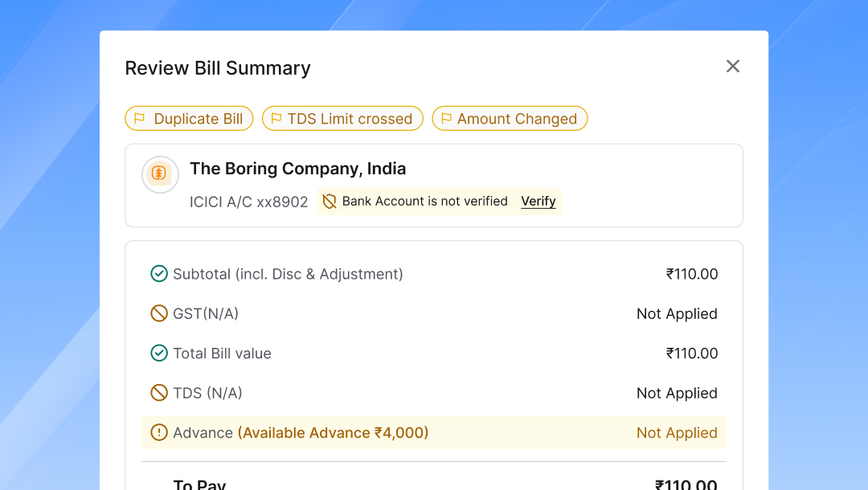Click Available Advance ₹4,000 text
Viewport: 868px width, 490px height.
[334, 432]
